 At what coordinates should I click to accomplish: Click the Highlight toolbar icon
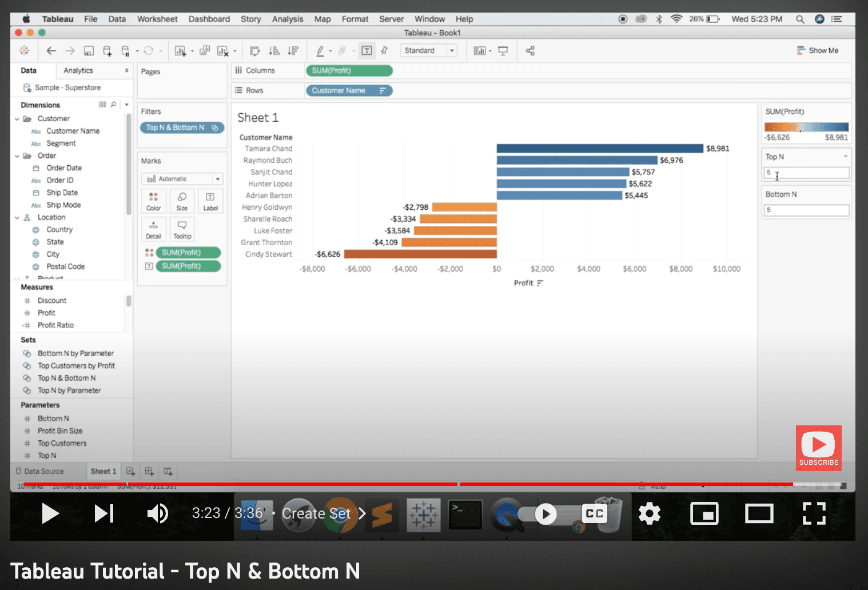(320, 51)
